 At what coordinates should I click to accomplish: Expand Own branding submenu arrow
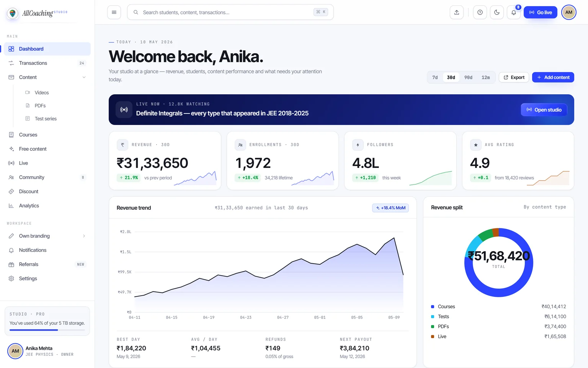[x=84, y=236]
